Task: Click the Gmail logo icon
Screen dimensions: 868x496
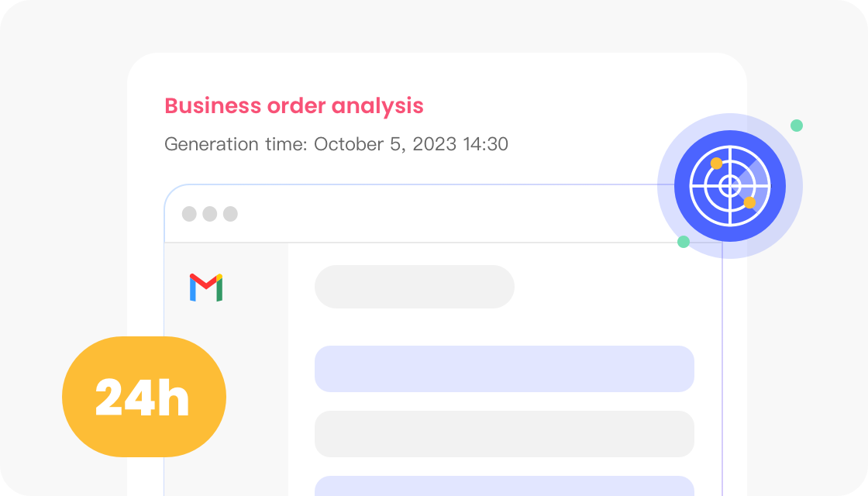Action: (x=206, y=288)
